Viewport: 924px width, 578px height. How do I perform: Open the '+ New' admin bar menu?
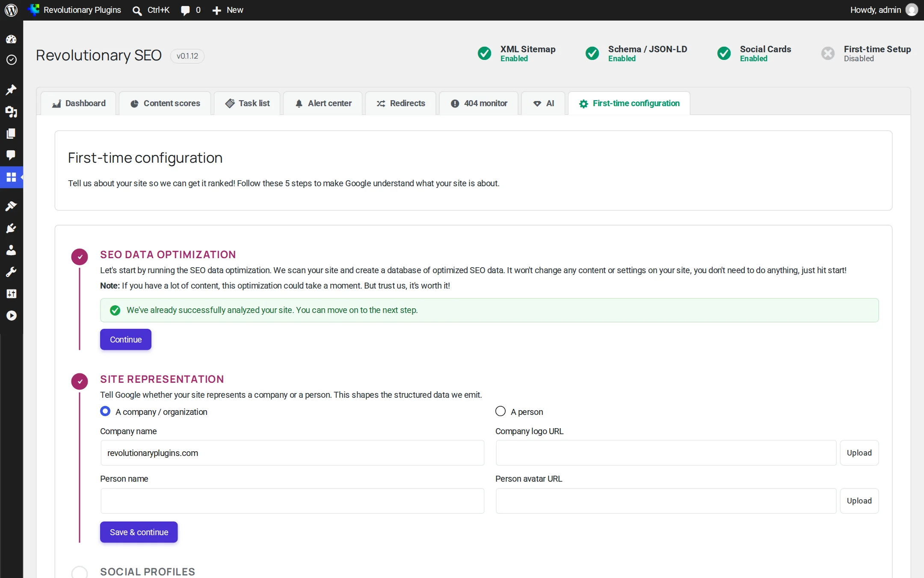(228, 10)
